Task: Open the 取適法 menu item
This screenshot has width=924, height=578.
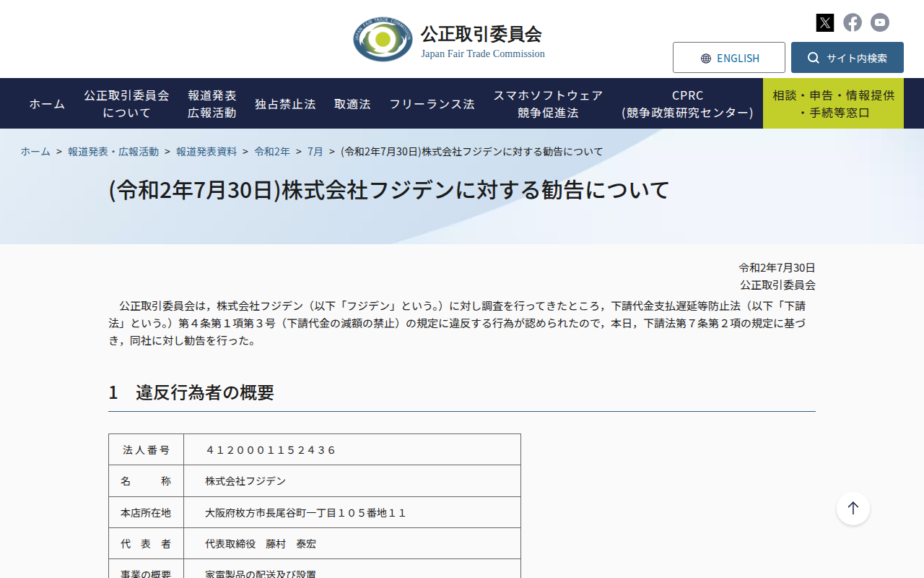Action: coord(352,104)
